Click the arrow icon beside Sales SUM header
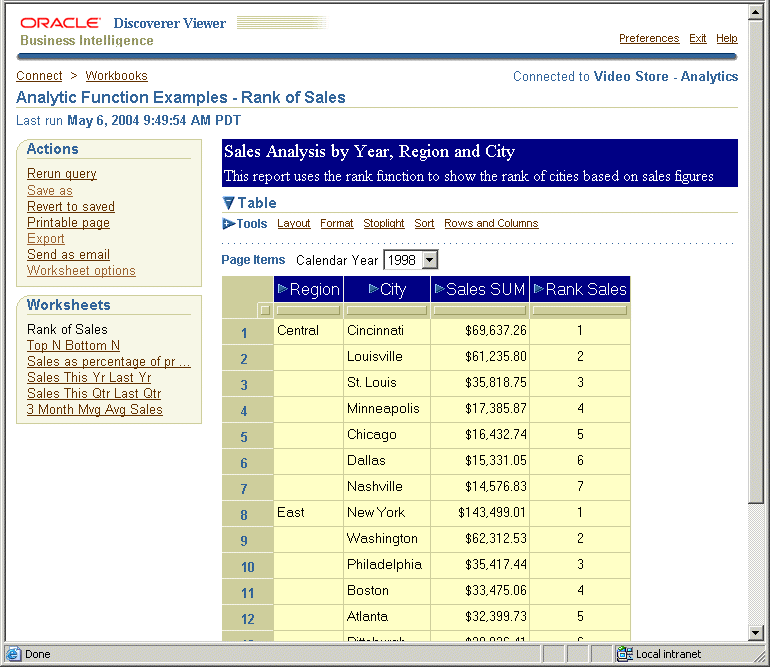The width and height of the screenshot is (770, 667). 439,290
